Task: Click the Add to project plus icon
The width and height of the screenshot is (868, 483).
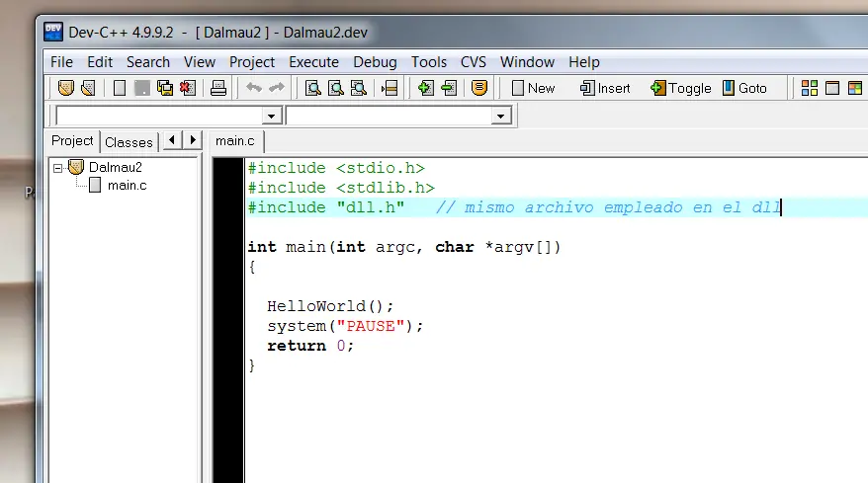Action: coord(426,88)
